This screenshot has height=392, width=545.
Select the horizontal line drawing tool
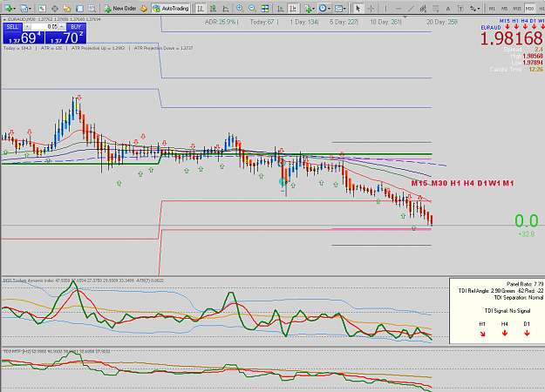tap(398, 9)
